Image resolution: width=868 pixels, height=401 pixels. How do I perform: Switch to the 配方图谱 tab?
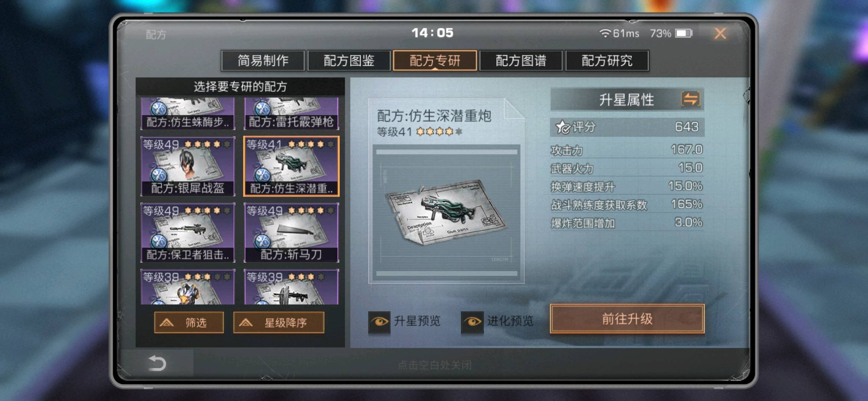coord(521,61)
